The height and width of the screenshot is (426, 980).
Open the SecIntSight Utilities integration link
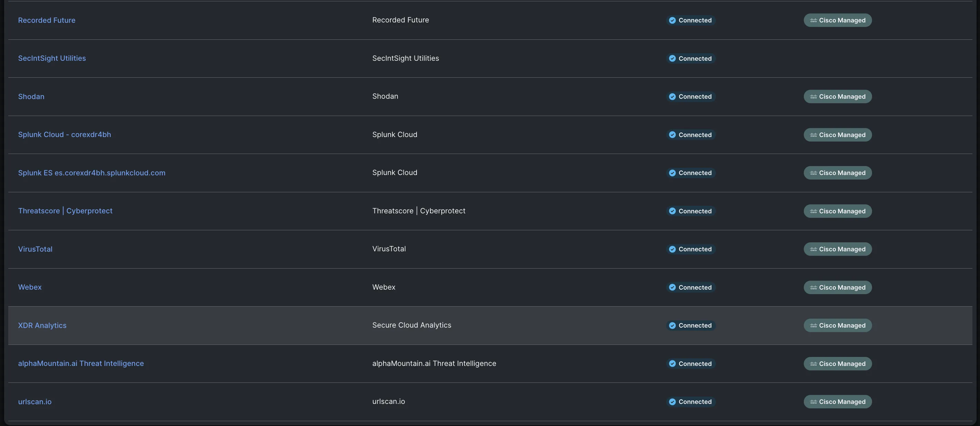click(52, 58)
